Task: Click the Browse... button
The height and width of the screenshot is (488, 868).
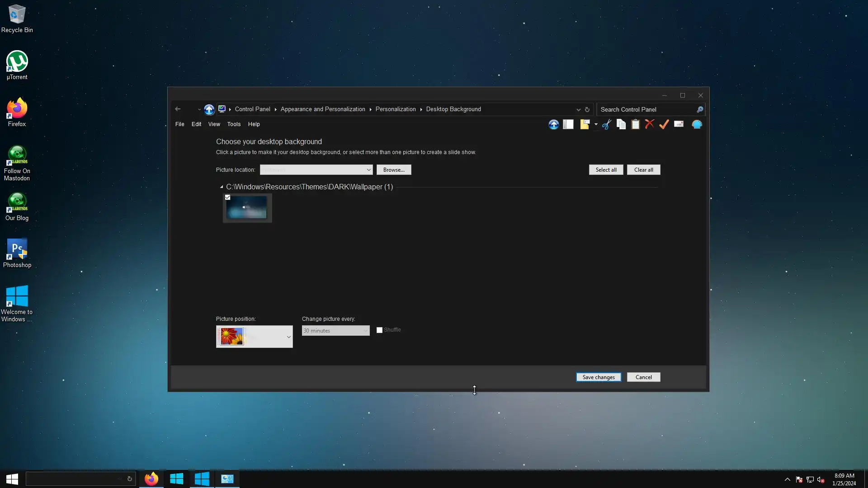Action: coord(393,170)
